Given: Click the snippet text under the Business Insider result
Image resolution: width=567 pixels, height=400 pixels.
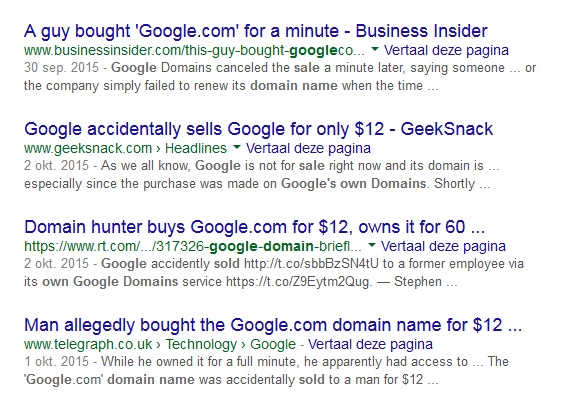Looking at the screenshot, I should pyautogui.click(x=280, y=77).
